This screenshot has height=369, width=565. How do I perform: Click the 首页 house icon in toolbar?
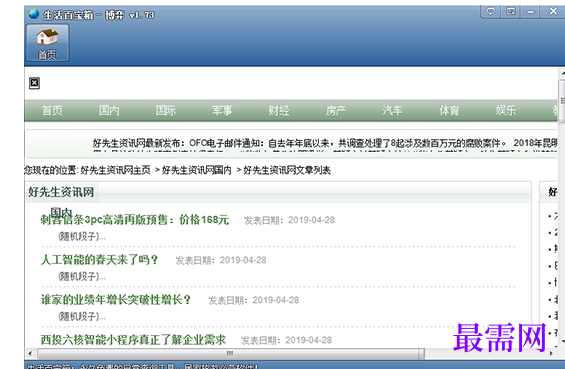(47, 43)
